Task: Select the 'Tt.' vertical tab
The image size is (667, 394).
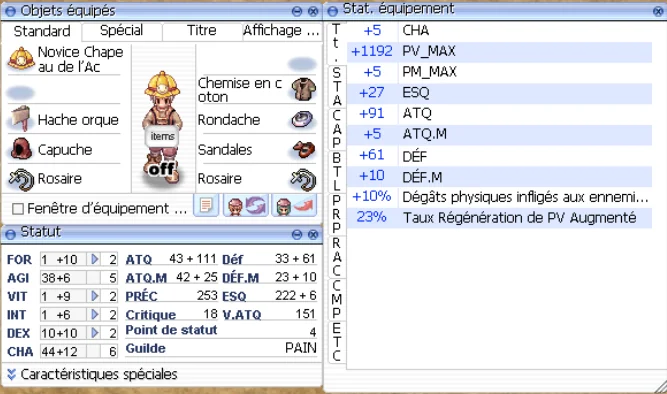Action: [336, 43]
